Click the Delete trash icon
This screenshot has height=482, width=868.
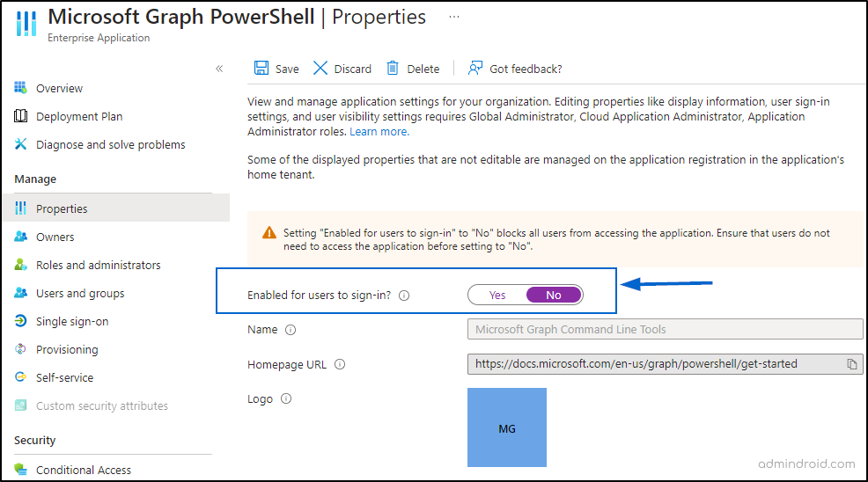point(393,68)
